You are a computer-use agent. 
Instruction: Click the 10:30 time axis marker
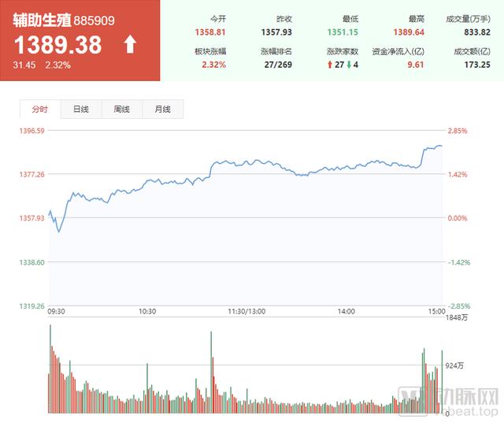(147, 311)
